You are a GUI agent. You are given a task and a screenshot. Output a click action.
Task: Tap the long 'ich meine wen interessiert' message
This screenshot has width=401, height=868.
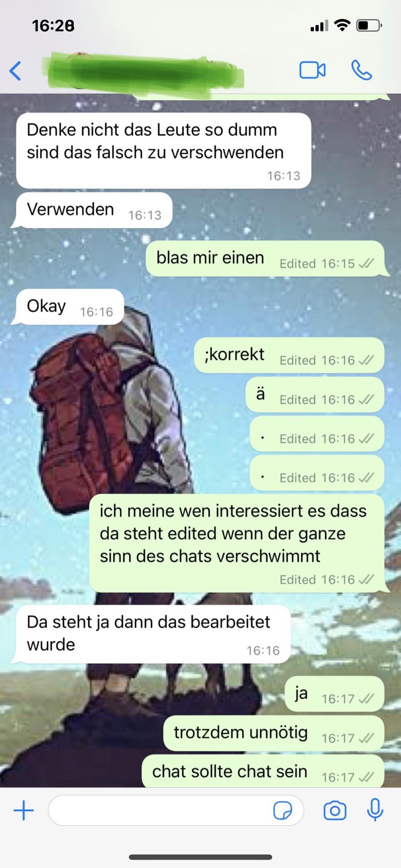tap(239, 543)
